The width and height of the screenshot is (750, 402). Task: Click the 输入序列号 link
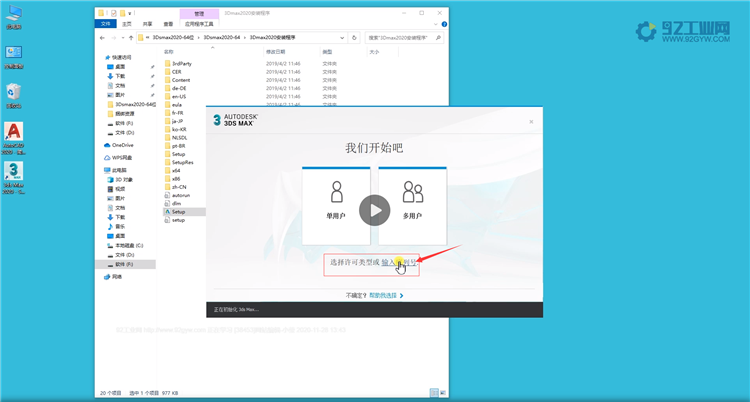399,262
